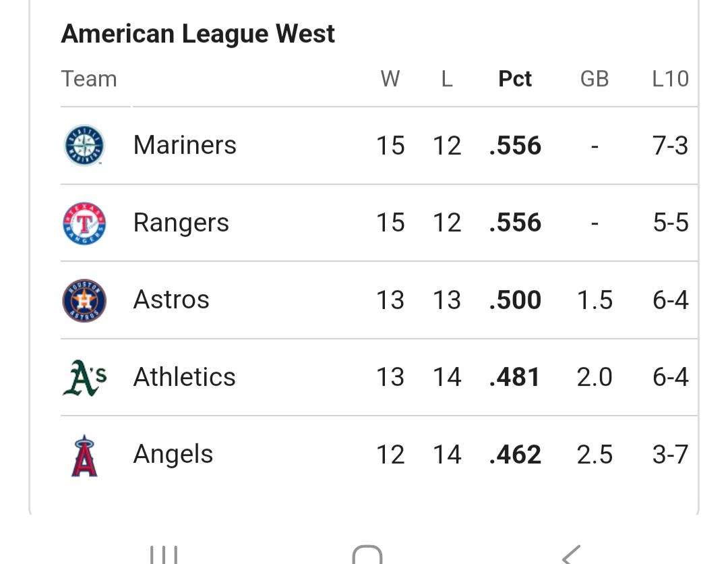The image size is (728, 564).
Task: Click the Team column header
Action: point(89,78)
